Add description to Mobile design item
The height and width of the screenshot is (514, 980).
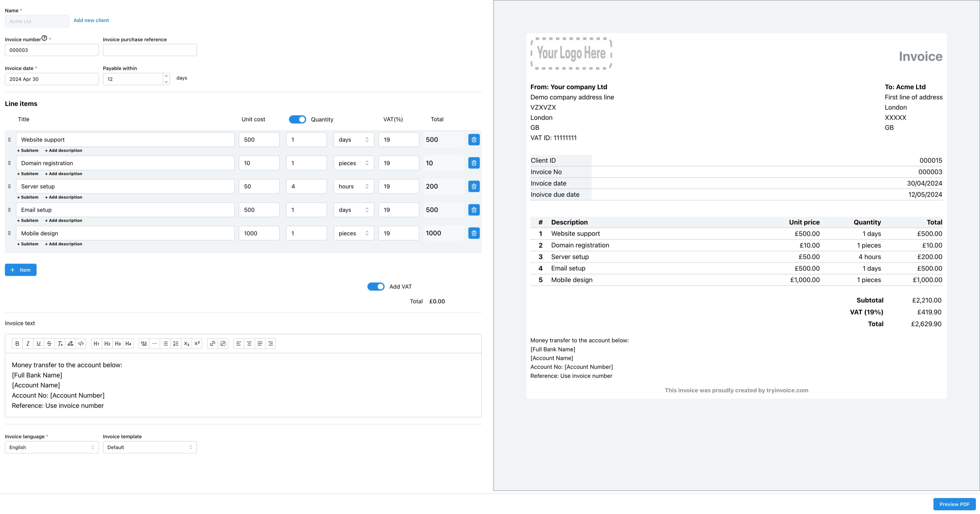tap(63, 244)
